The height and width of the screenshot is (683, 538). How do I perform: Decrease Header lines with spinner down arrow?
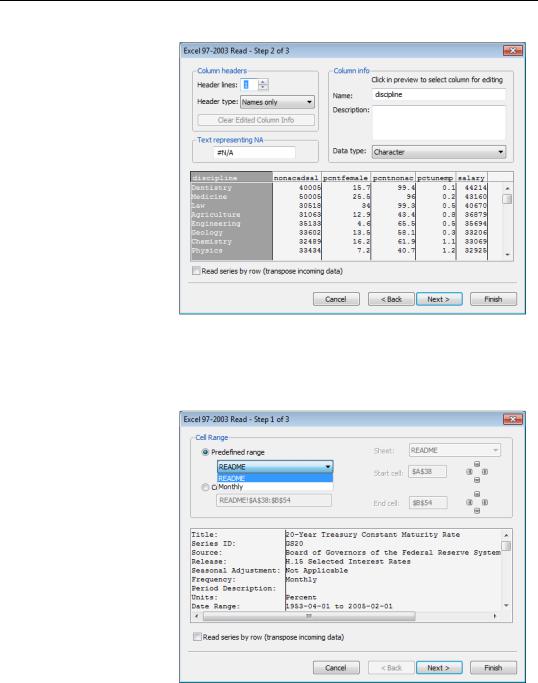tap(263, 88)
